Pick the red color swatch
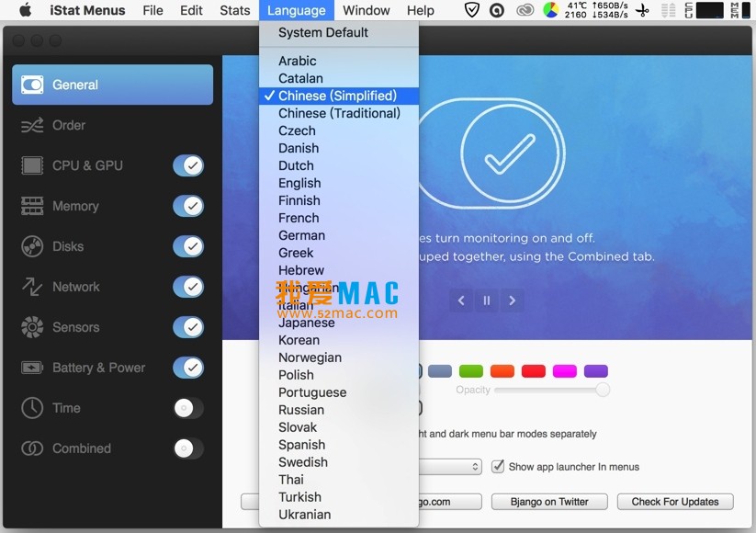This screenshot has width=756, height=533. pos(534,371)
